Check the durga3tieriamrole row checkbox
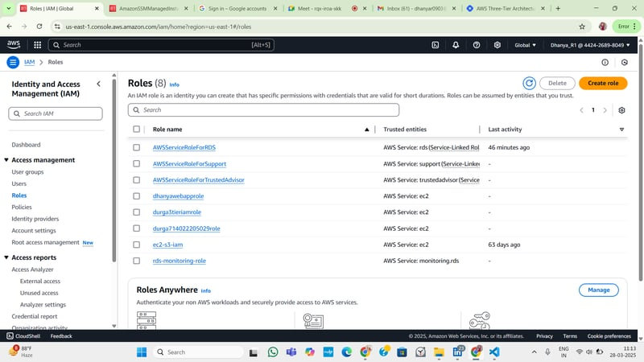 [136, 212]
